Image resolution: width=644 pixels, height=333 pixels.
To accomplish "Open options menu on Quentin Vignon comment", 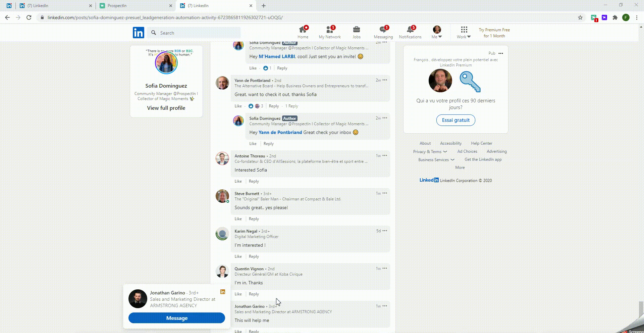I will (385, 268).
